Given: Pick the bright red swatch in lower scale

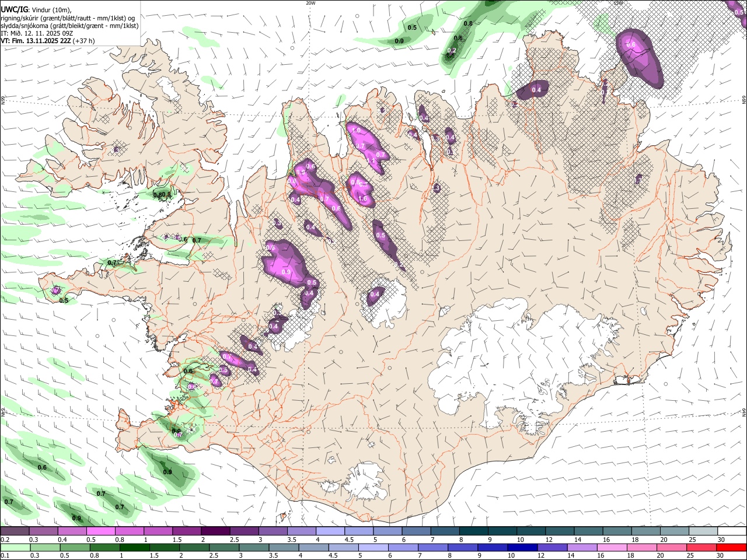Looking at the screenshot, I should (x=732, y=548).
